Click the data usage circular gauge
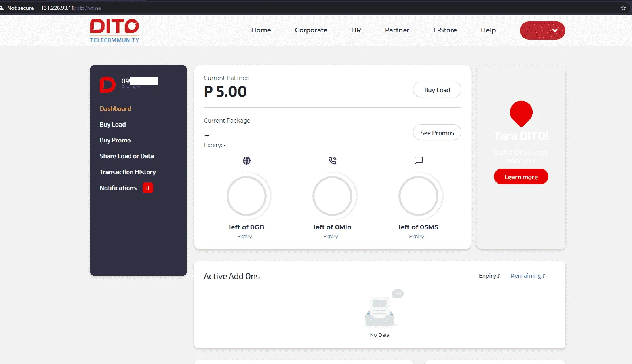 (247, 196)
